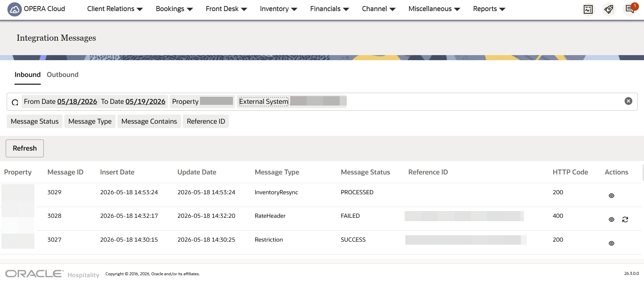Expand Client Relations menu
This screenshot has width=644, height=283.
point(115,9)
